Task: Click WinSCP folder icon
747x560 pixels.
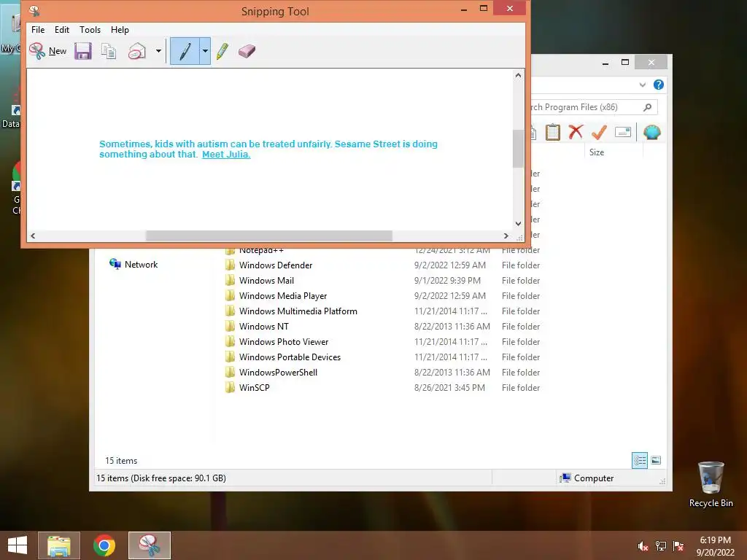Action: coord(230,387)
